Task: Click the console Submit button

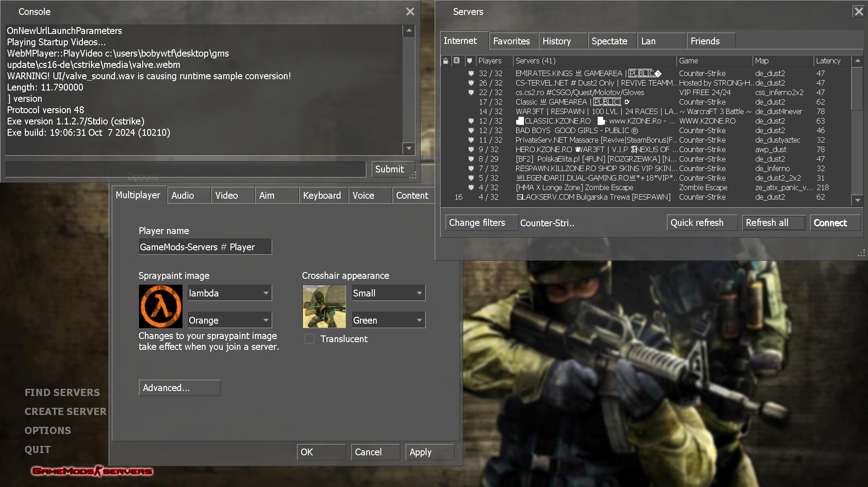Action: point(393,169)
